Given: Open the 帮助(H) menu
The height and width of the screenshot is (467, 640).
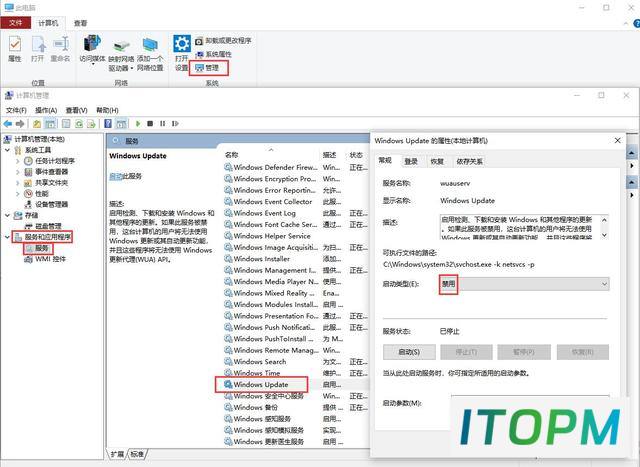Looking at the screenshot, I should click(x=107, y=110).
